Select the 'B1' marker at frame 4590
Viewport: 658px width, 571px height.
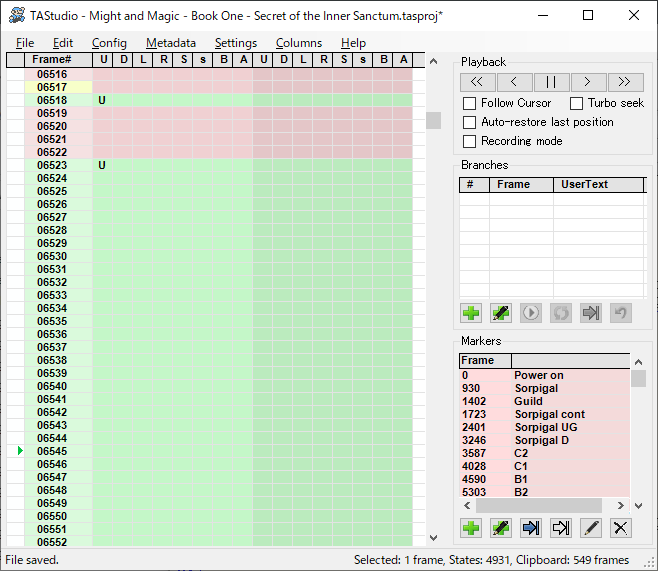pos(545,479)
